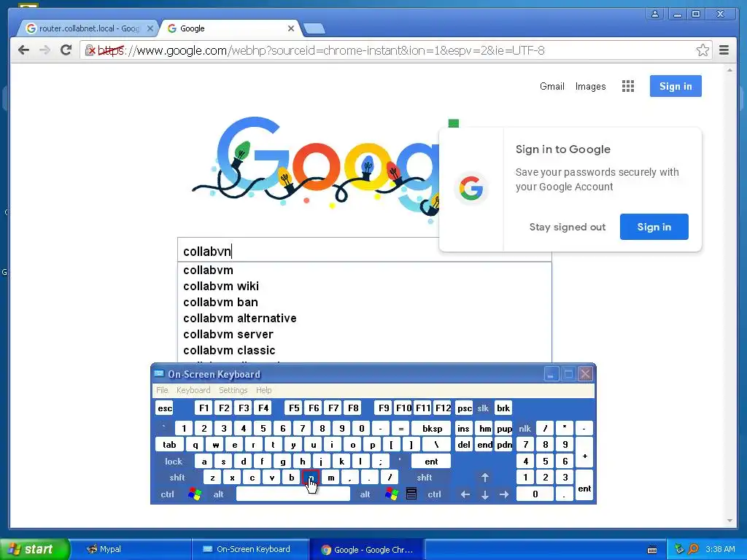Screen dimensions: 747x560
Task: Click the Chrome user profile icon
Action: coord(655,14)
